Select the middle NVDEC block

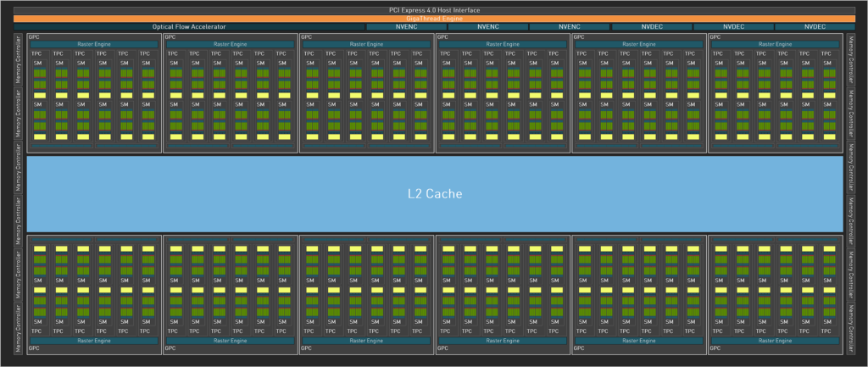click(732, 27)
